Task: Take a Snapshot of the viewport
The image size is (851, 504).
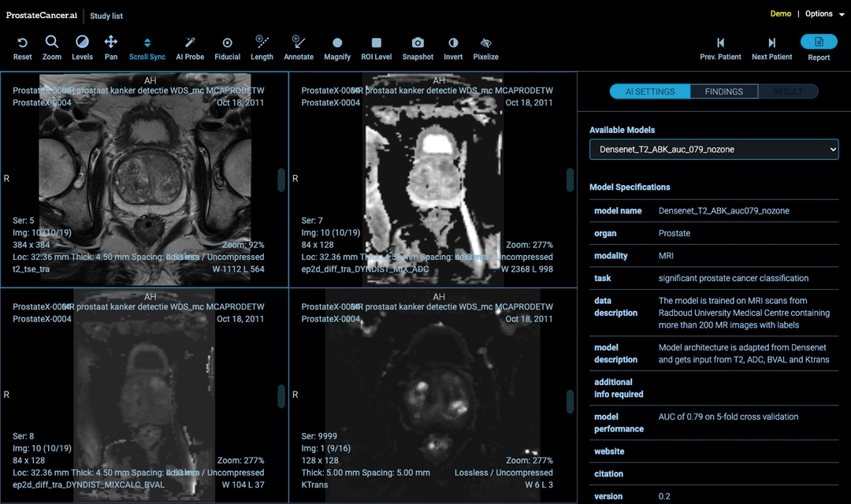Action: click(x=418, y=43)
